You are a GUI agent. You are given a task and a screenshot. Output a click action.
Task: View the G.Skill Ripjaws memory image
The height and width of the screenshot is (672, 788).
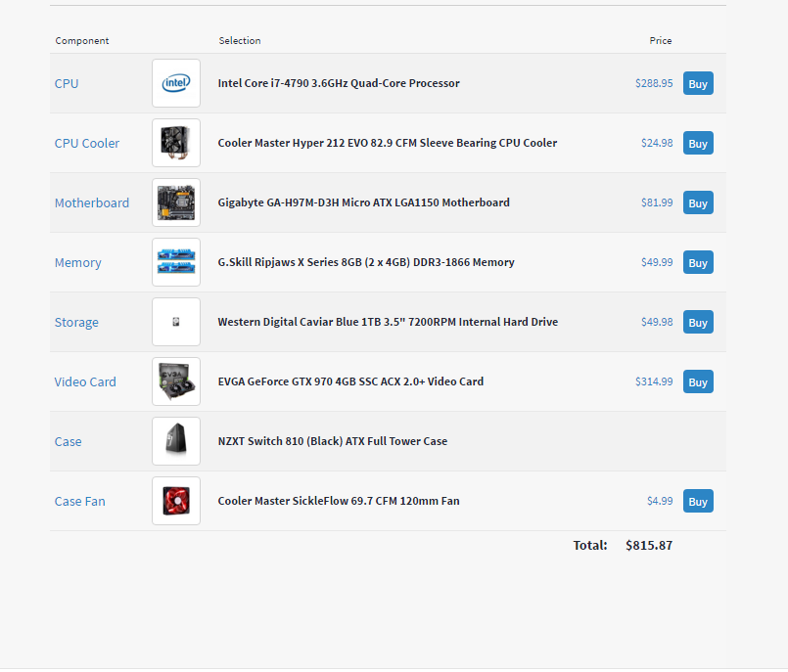click(176, 262)
